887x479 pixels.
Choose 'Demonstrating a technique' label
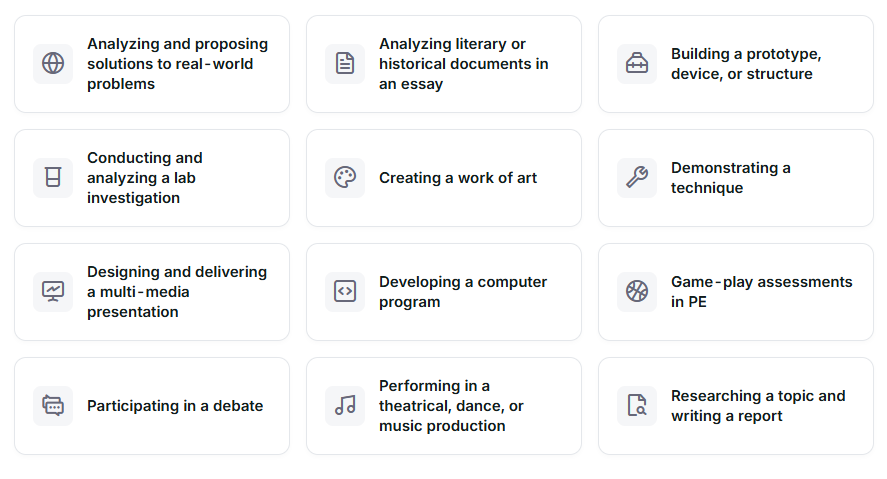pos(730,178)
